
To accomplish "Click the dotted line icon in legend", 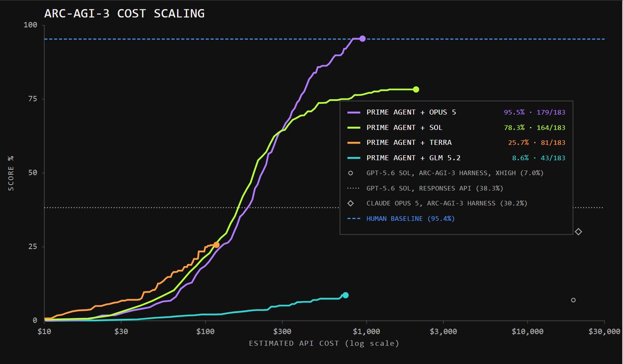I will click(x=353, y=188).
